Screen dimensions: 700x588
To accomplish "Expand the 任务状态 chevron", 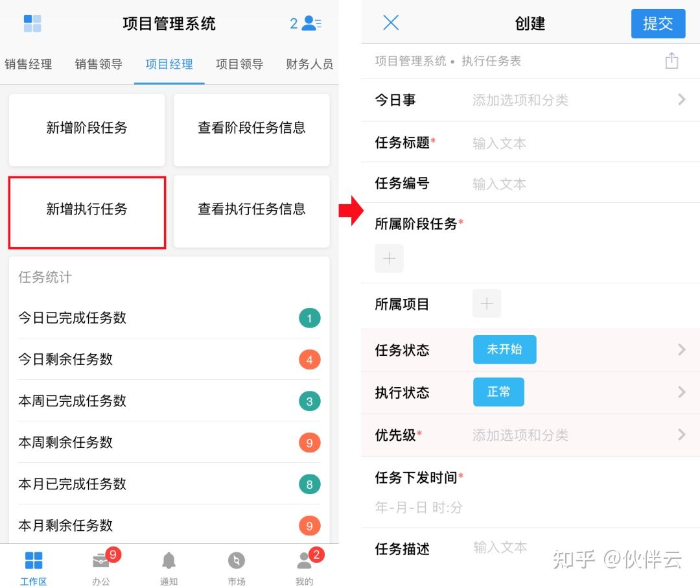I will (x=681, y=349).
